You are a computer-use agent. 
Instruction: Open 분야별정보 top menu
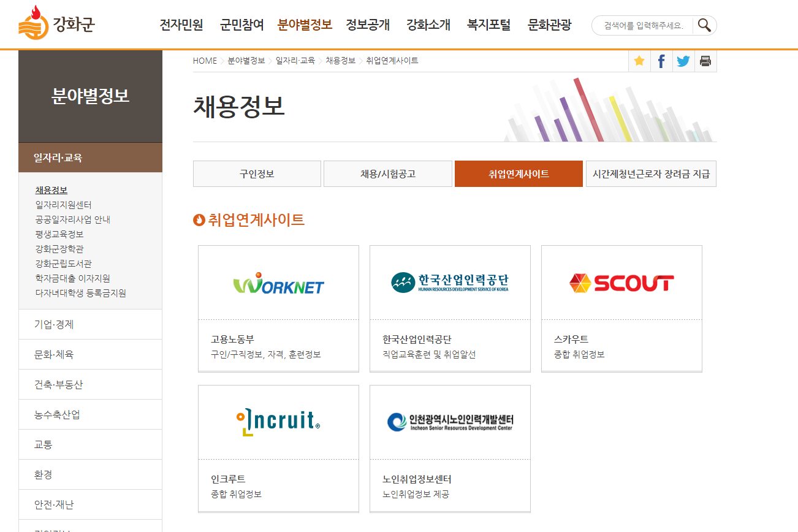click(305, 25)
